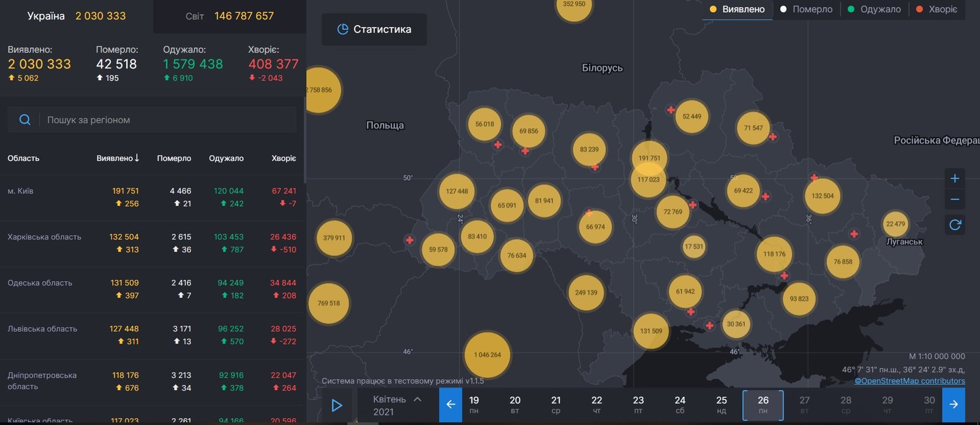Screen dimensions: 980x425
Task: Sort table by Виявлено column
Action: click(118, 158)
